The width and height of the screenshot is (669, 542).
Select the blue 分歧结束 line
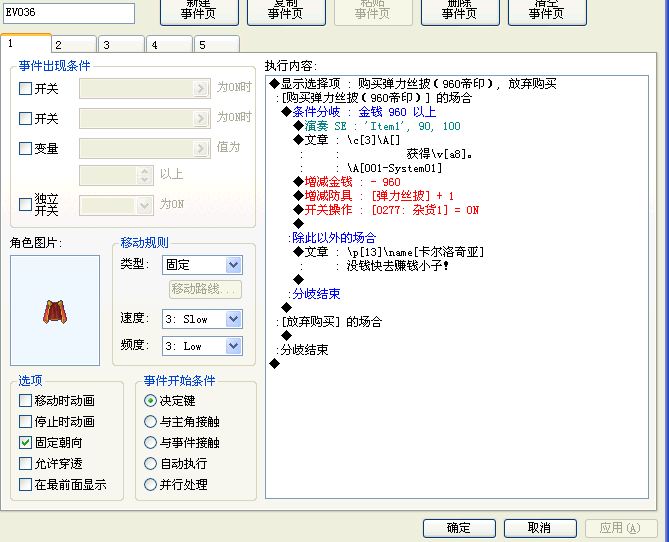(314, 294)
